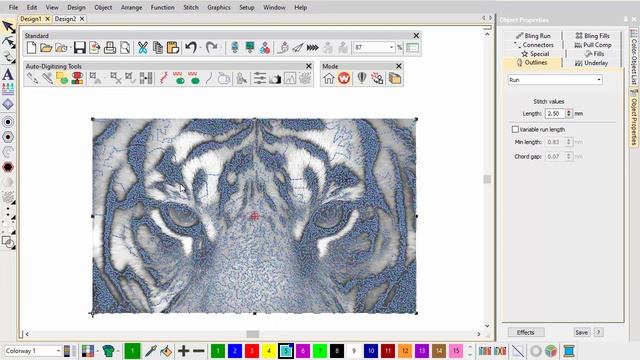
Task: Click the Print Preview icon
Action: [x=125, y=48]
